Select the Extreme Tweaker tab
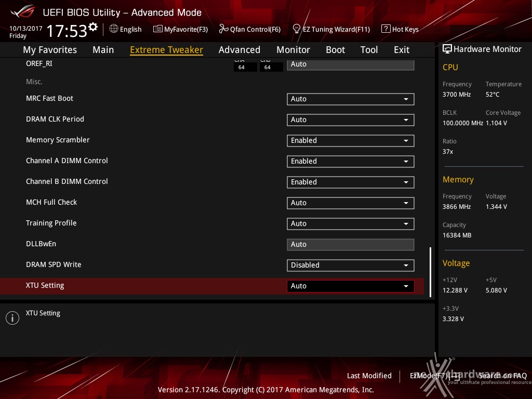This screenshot has height=399, width=532. click(167, 50)
